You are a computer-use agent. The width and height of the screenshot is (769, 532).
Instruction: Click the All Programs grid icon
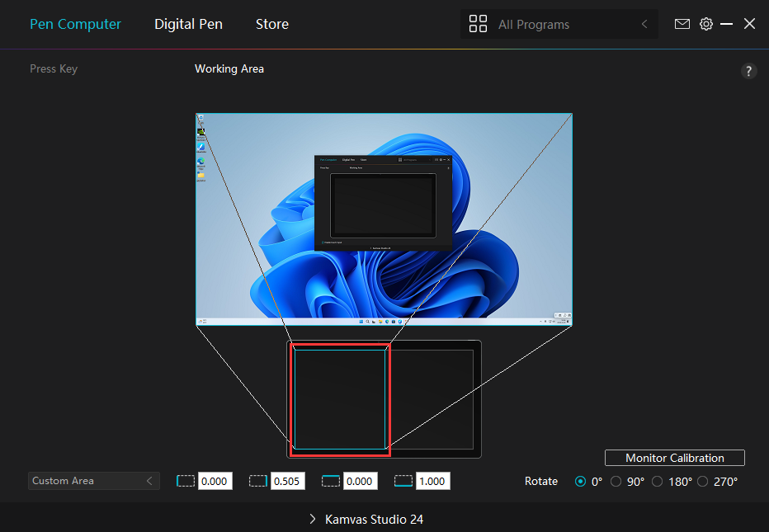point(478,24)
